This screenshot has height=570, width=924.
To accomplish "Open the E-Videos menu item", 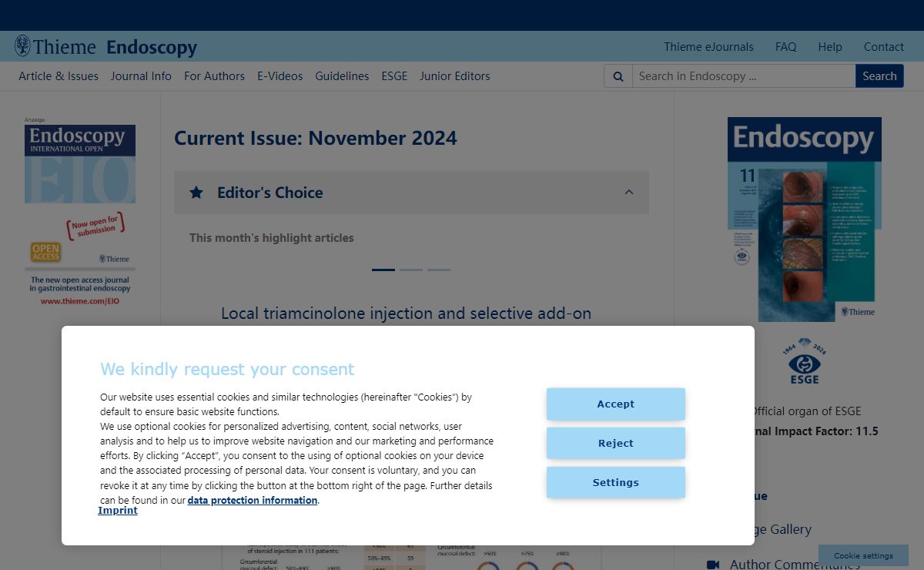I will click(x=280, y=76).
